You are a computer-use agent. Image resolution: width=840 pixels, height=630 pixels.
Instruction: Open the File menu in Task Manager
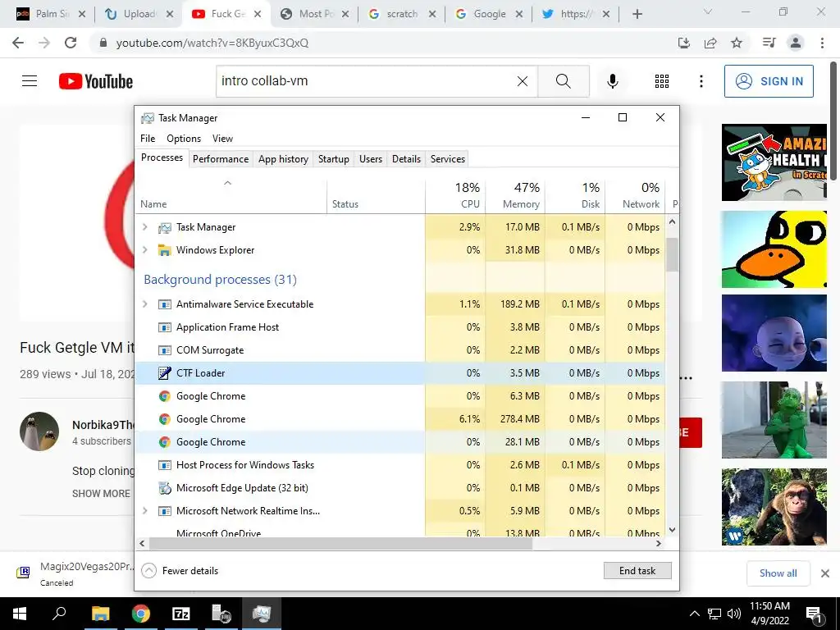tap(148, 138)
